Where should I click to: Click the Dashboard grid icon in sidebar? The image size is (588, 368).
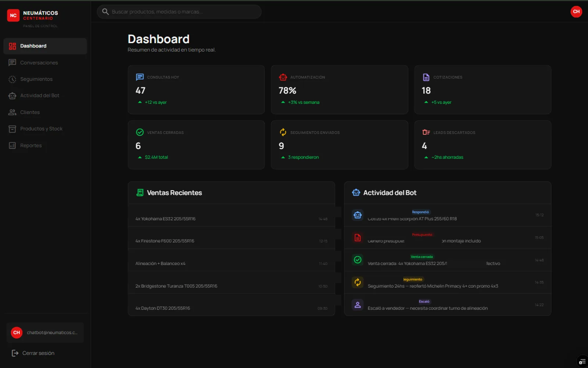tap(12, 46)
